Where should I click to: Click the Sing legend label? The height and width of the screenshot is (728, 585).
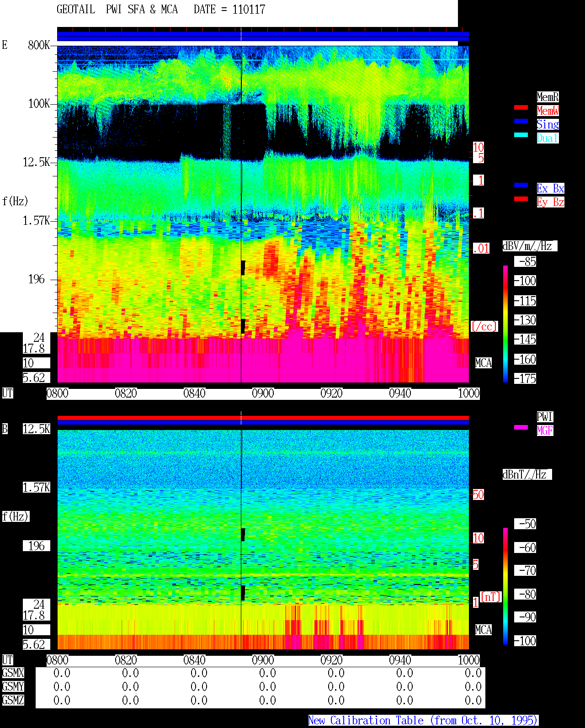coord(548,124)
